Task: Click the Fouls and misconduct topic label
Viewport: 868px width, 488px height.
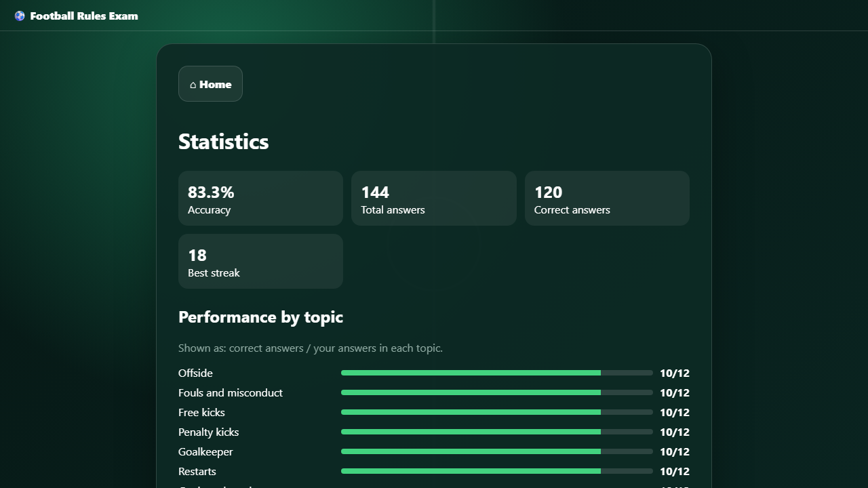Action: (231, 392)
